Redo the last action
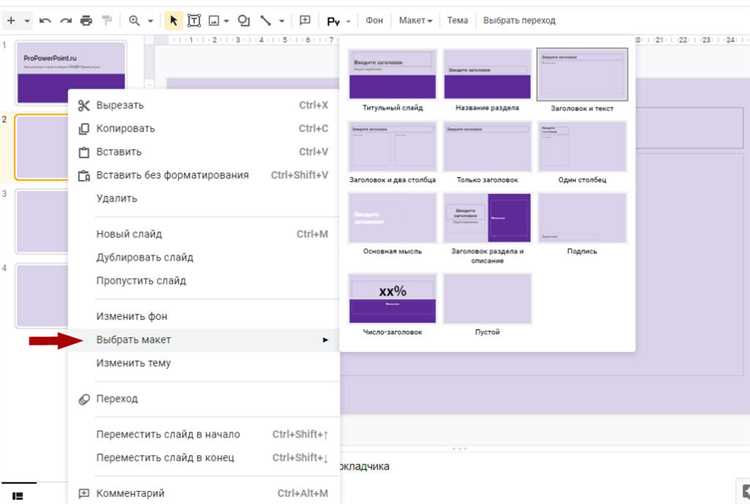 (x=66, y=21)
